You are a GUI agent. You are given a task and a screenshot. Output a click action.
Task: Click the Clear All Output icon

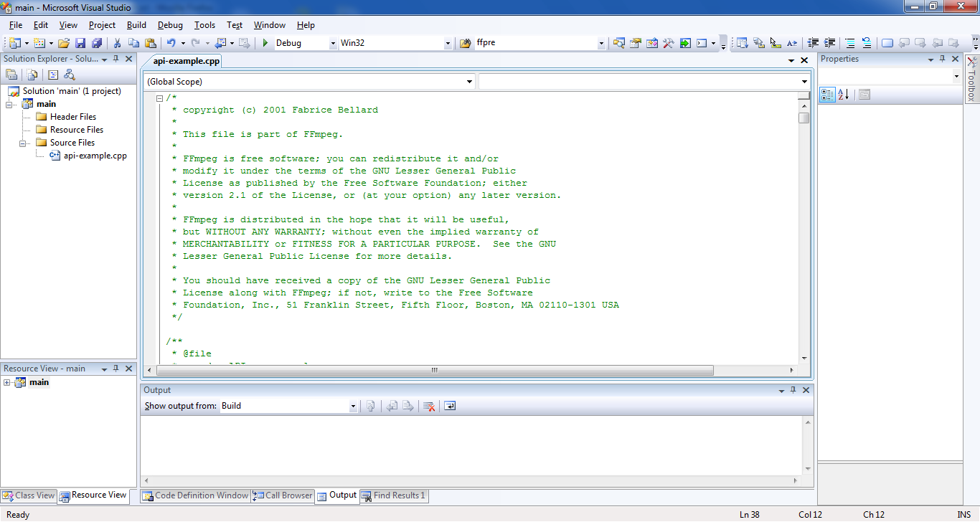click(428, 406)
